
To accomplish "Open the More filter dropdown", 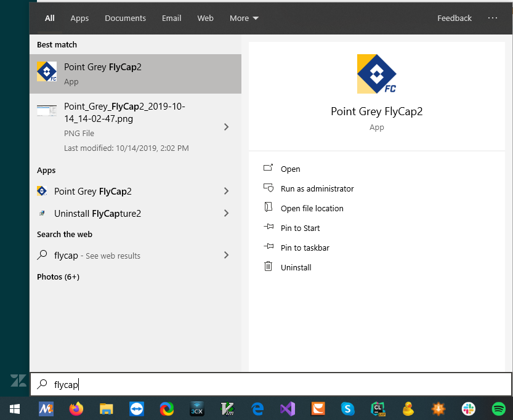I will 244,18.
